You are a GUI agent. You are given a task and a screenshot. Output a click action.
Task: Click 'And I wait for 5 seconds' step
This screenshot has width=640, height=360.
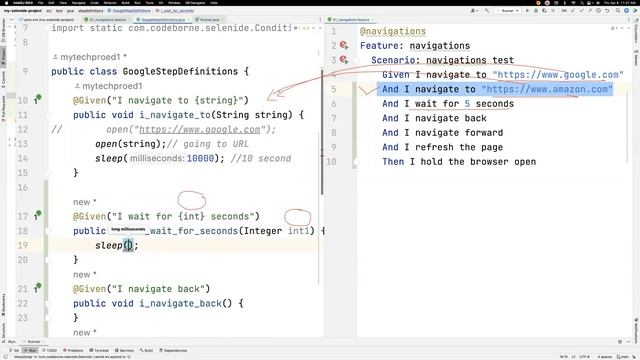448,104
